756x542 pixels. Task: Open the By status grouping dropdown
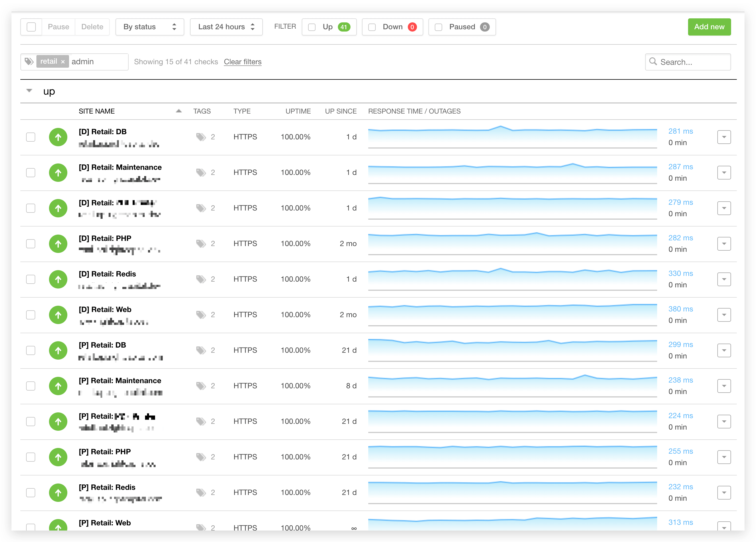(150, 27)
